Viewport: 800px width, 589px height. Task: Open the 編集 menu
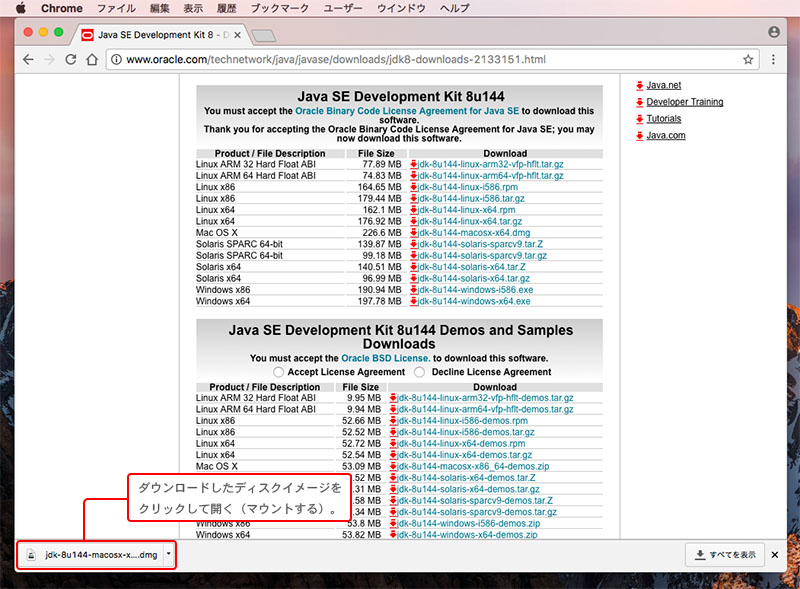point(160,8)
